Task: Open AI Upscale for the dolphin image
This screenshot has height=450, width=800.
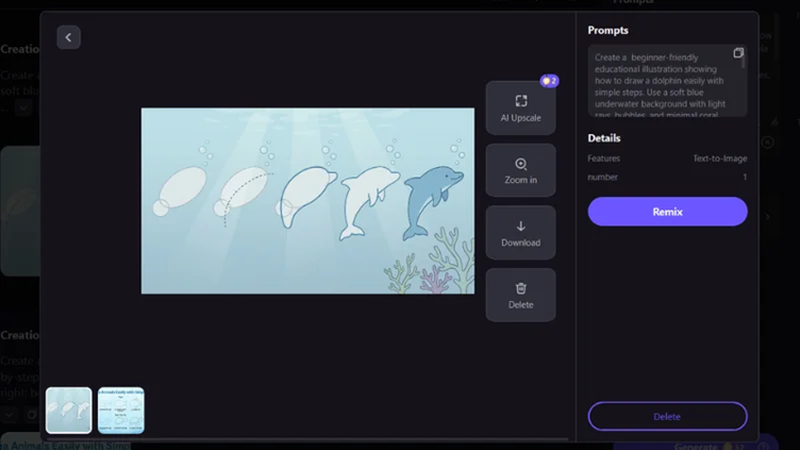Action: coord(520,108)
